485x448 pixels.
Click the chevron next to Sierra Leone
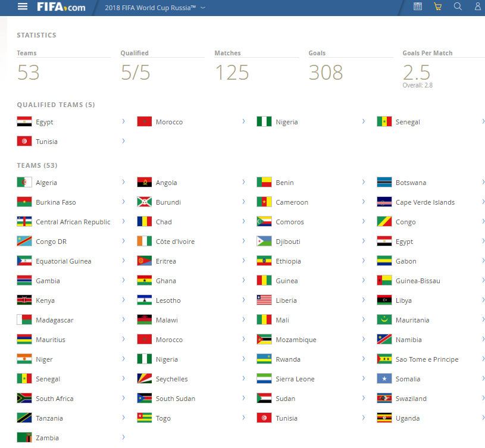pyautogui.click(x=364, y=378)
